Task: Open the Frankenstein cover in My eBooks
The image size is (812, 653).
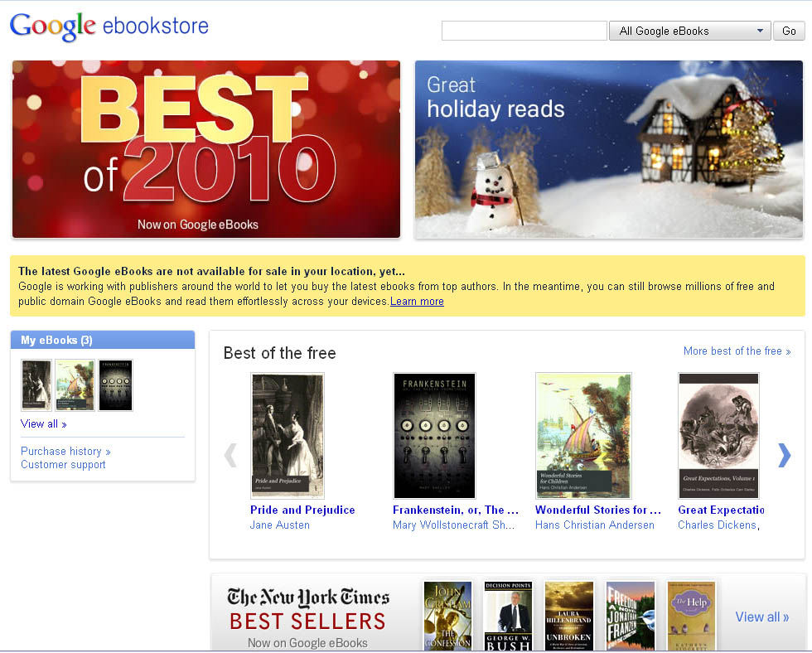Action: click(x=115, y=385)
